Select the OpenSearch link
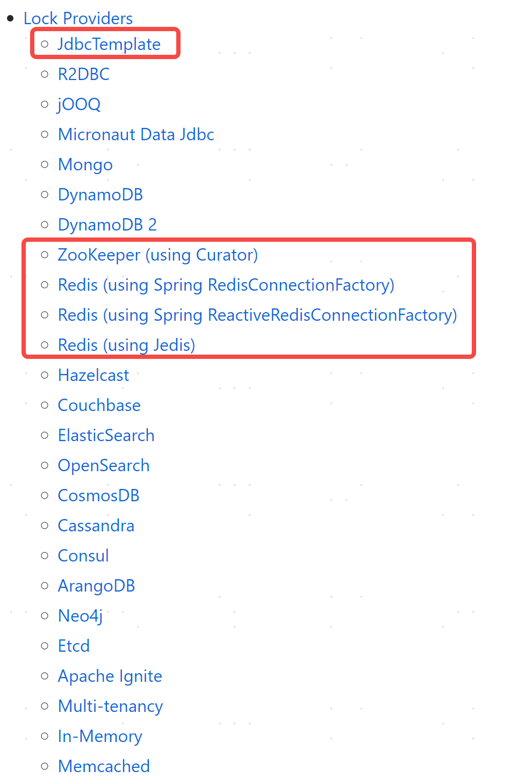This screenshot has height=778, width=532. (103, 465)
